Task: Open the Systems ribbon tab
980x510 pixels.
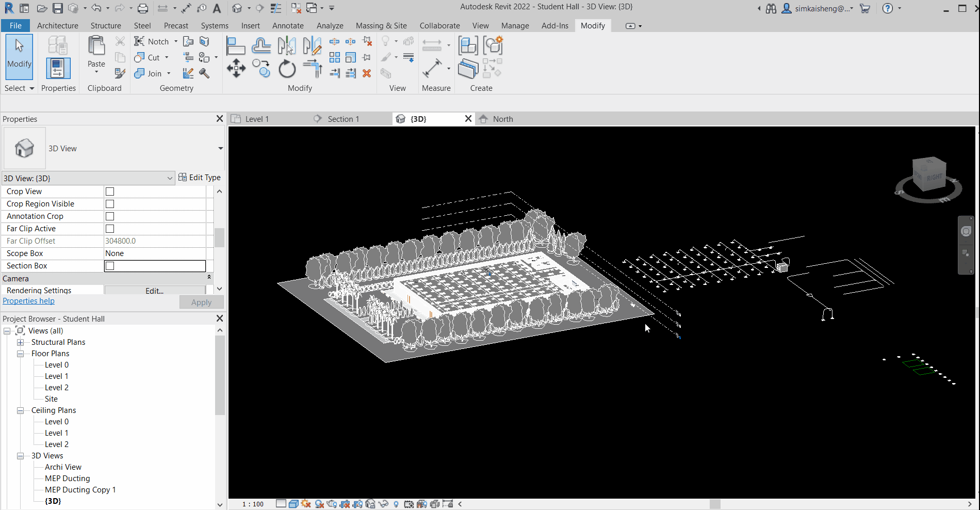Action: click(215, 25)
